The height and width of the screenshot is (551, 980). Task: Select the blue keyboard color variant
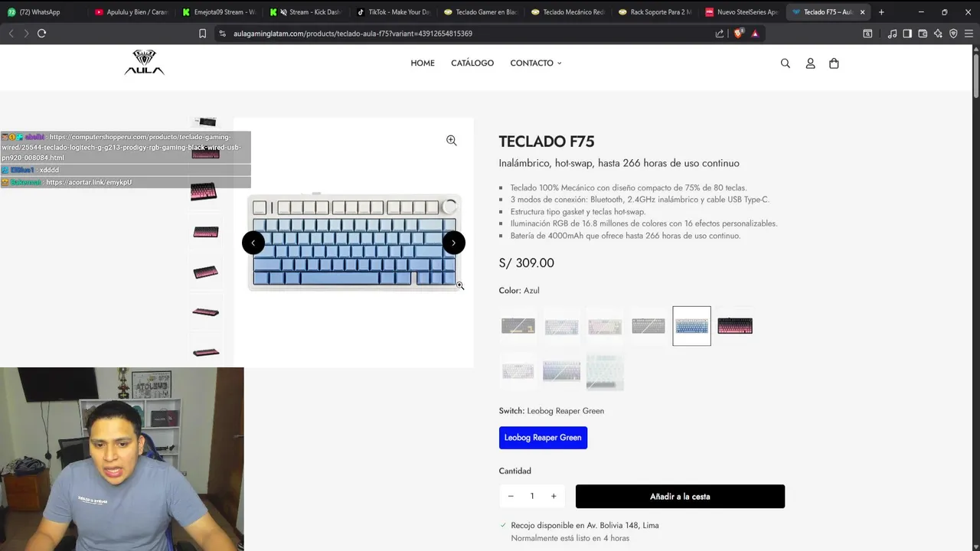(x=691, y=326)
